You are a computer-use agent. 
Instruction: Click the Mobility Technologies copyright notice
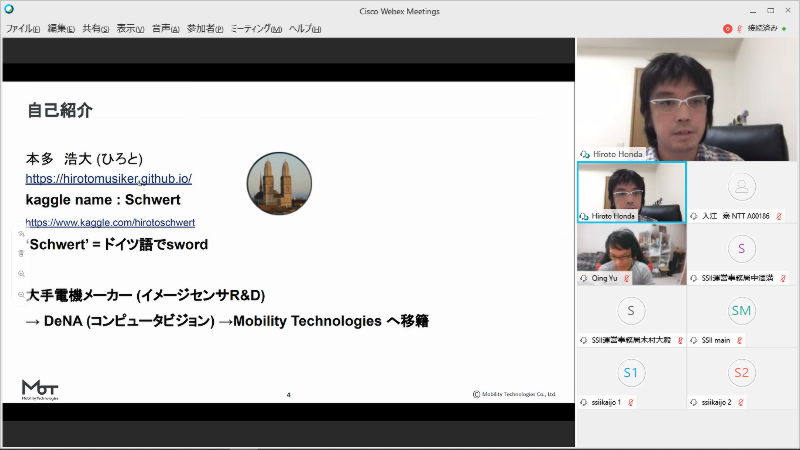514,394
